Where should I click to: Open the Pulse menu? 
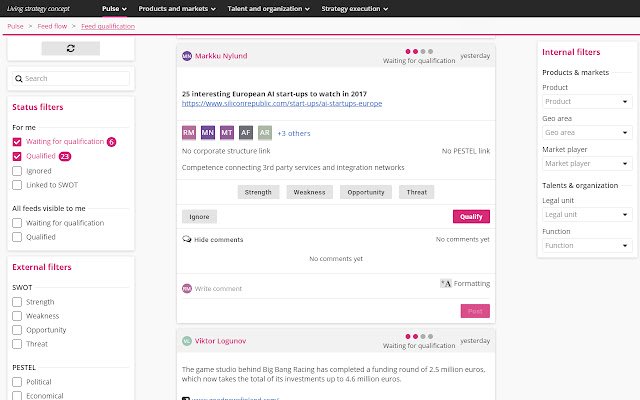point(114,9)
